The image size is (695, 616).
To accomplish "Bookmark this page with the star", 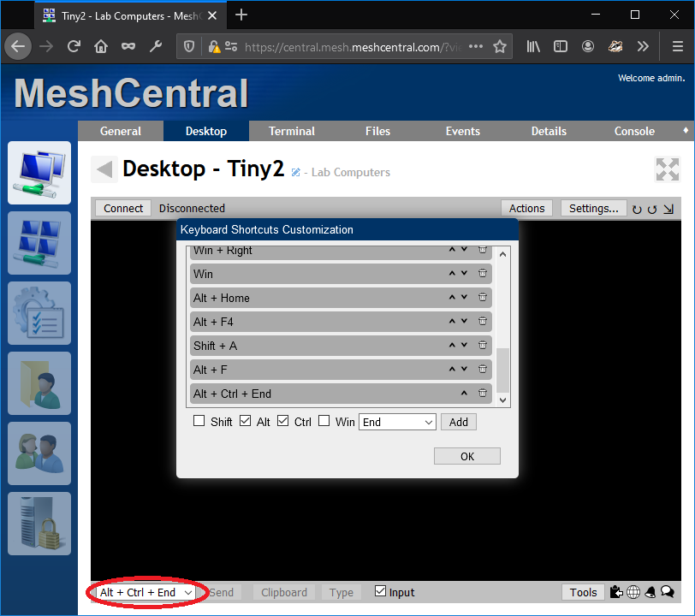I will 500,46.
